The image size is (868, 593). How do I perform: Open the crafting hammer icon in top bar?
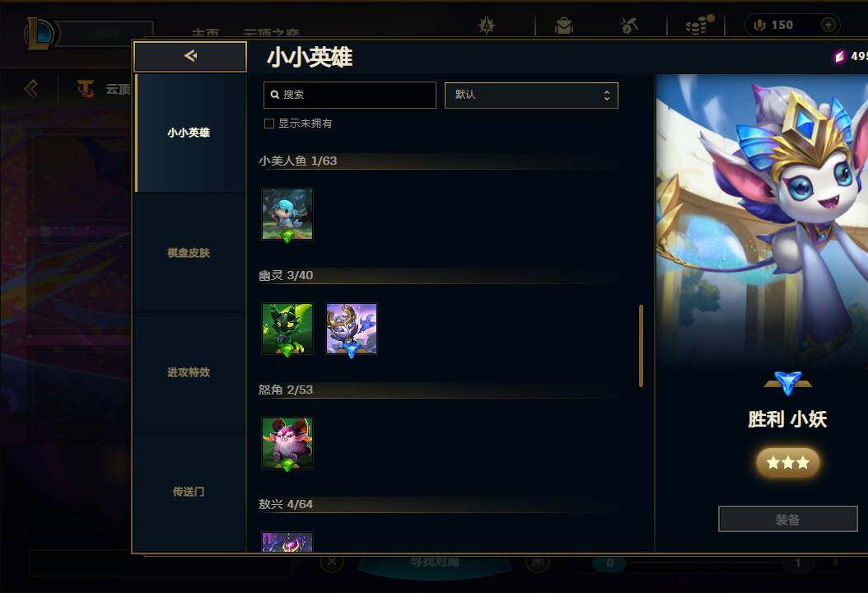tap(629, 25)
